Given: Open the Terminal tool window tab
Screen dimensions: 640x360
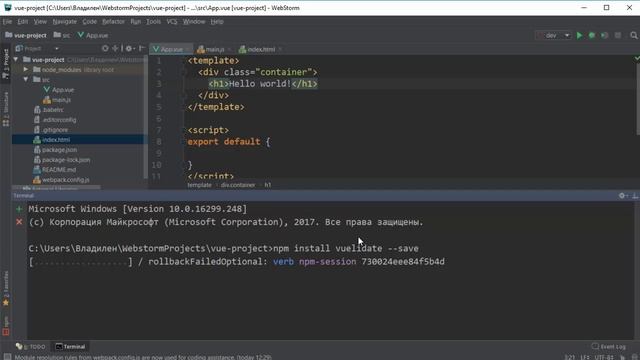Looking at the screenshot, I should click(70, 347).
